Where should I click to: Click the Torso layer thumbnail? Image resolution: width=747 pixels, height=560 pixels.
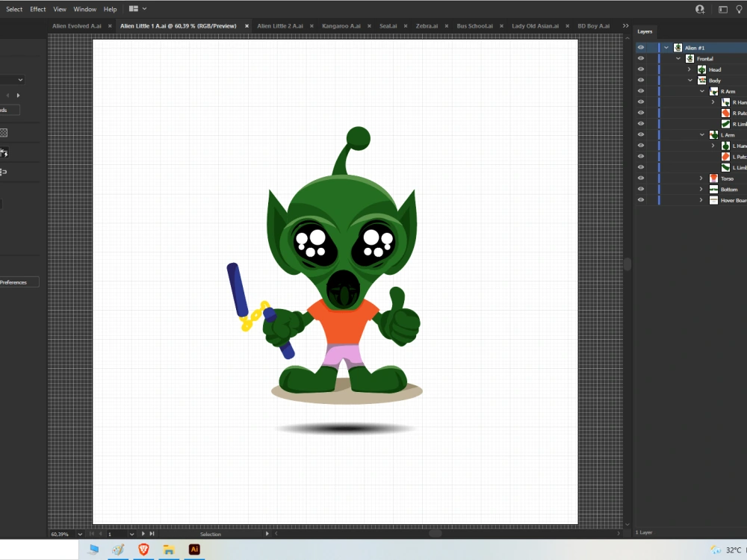713,178
